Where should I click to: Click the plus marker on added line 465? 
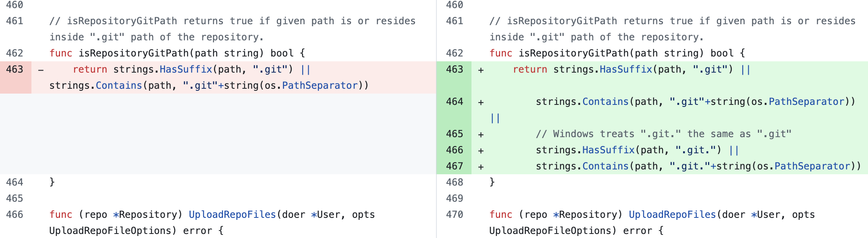pos(481,134)
